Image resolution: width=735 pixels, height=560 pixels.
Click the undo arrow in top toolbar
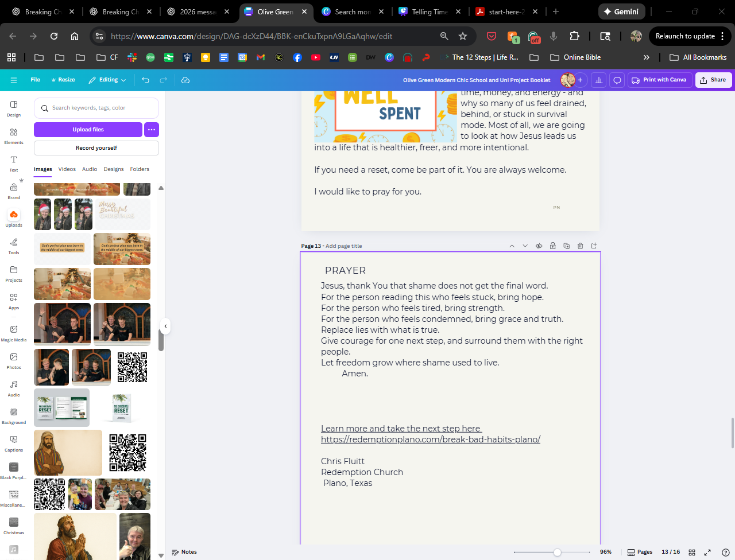click(145, 80)
